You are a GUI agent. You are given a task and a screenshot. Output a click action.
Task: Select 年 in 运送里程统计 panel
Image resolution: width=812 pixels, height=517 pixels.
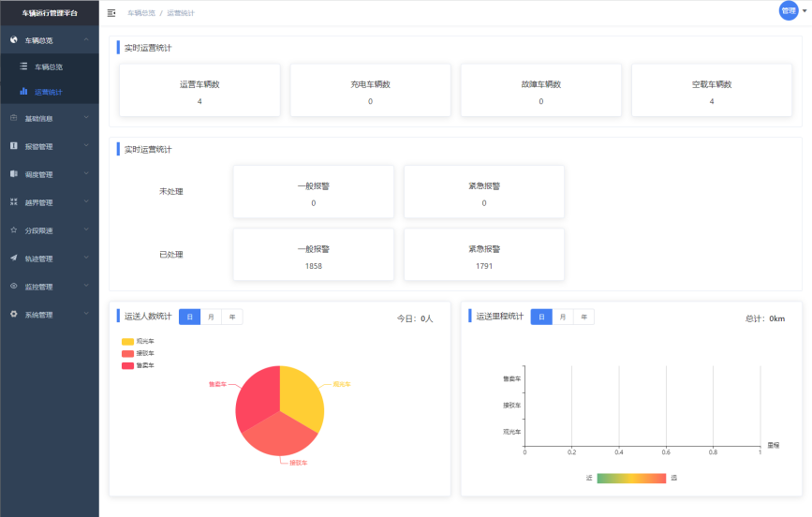coord(584,317)
